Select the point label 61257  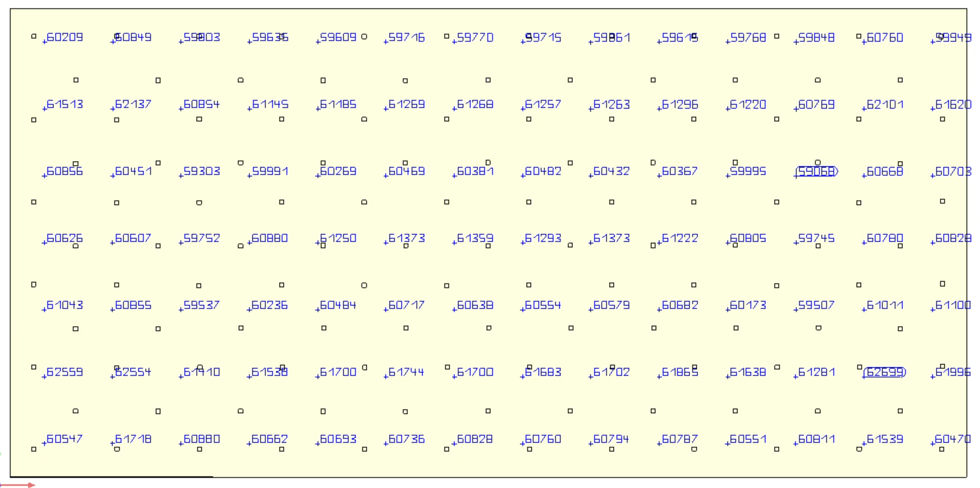click(543, 104)
